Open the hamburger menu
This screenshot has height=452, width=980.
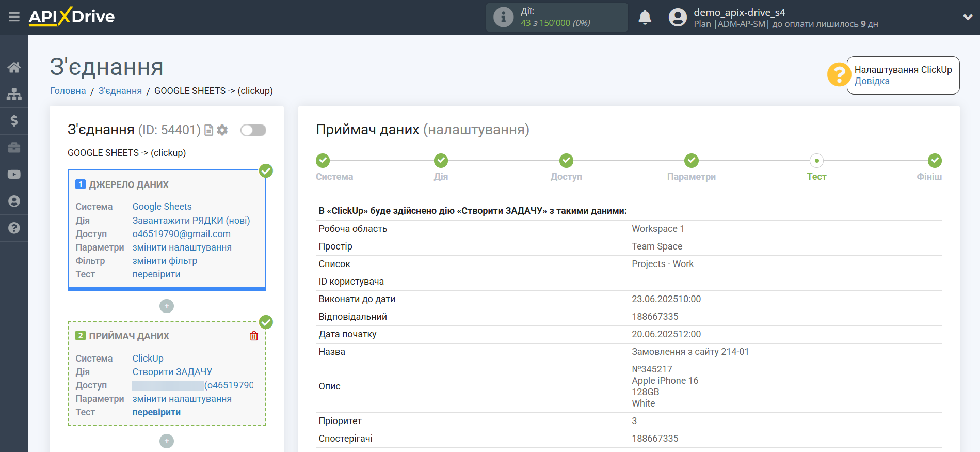14,17
